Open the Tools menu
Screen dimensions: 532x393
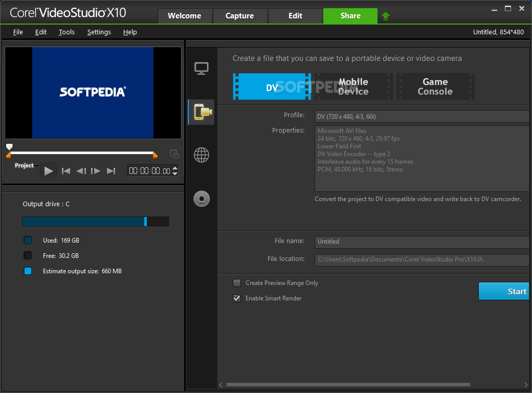[66, 32]
